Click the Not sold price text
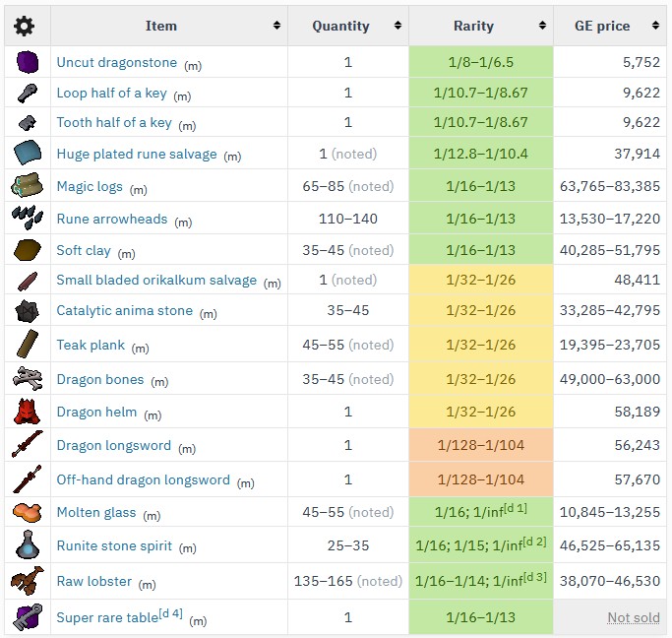 pos(634,617)
